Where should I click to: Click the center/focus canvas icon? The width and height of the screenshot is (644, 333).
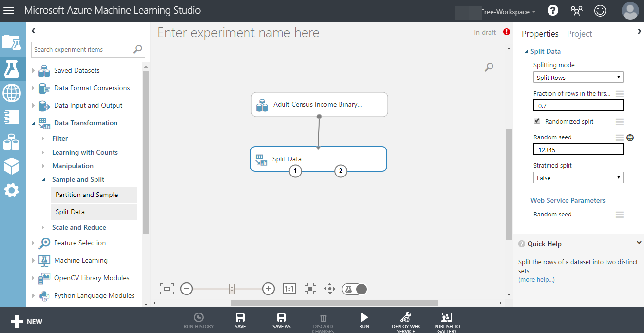[310, 289]
